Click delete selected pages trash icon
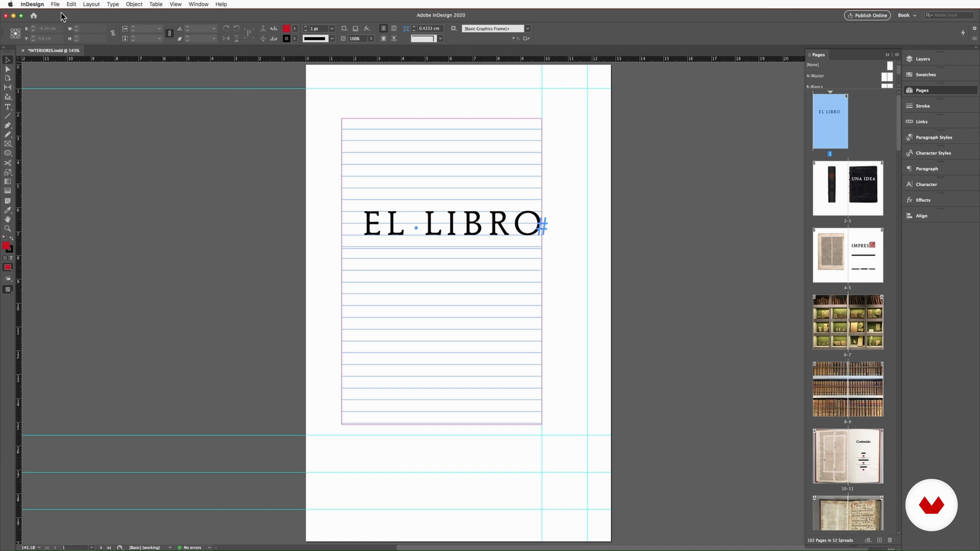Screen dimensions: 980x551 click(x=890, y=540)
